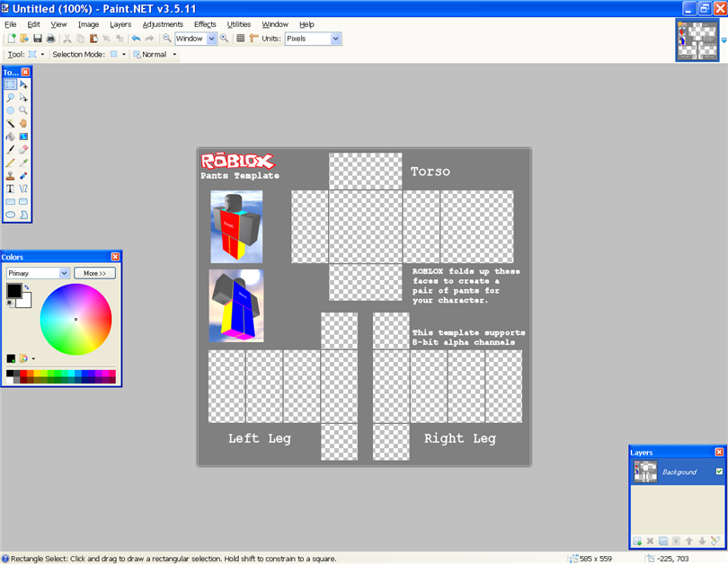Choose the Lasso Select tool
Screen dimensions: 728x564
[x=10, y=97]
